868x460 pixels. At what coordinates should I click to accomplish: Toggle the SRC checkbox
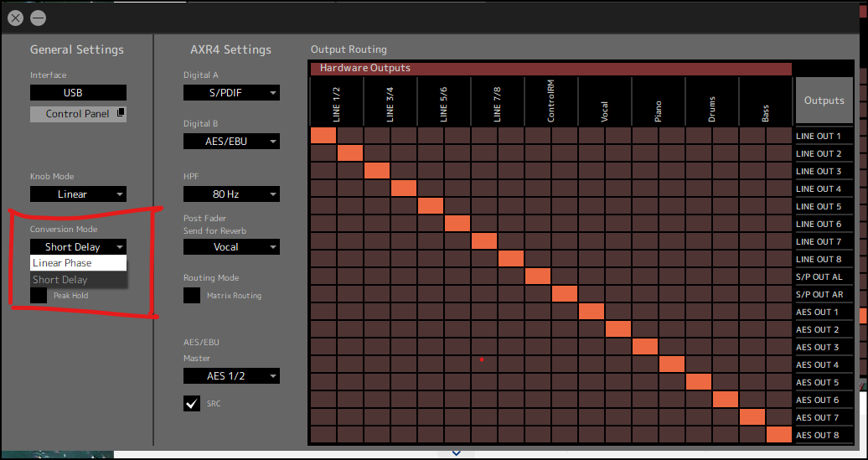[192, 404]
